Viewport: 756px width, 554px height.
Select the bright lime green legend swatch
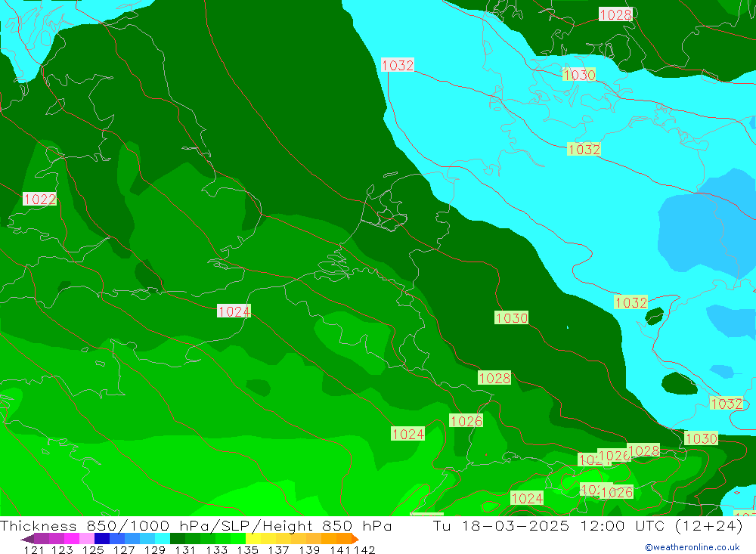(x=238, y=539)
